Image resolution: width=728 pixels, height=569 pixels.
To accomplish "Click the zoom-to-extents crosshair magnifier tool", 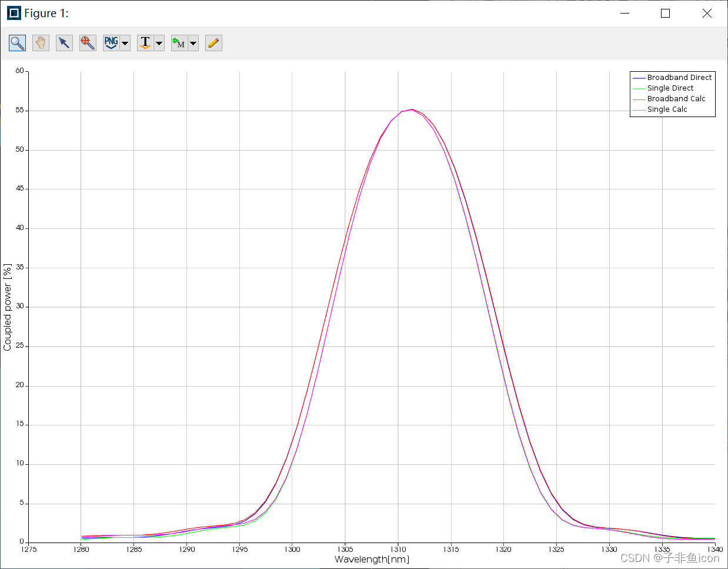I will tap(88, 43).
